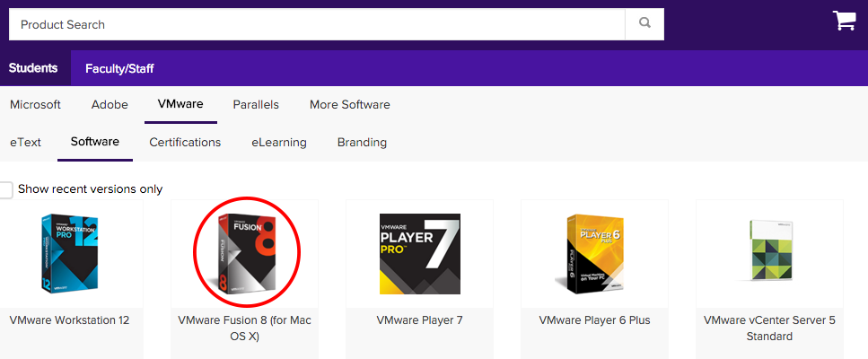Open the Microsoft category
Viewport: 868px width, 359px height.
tap(35, 105)
